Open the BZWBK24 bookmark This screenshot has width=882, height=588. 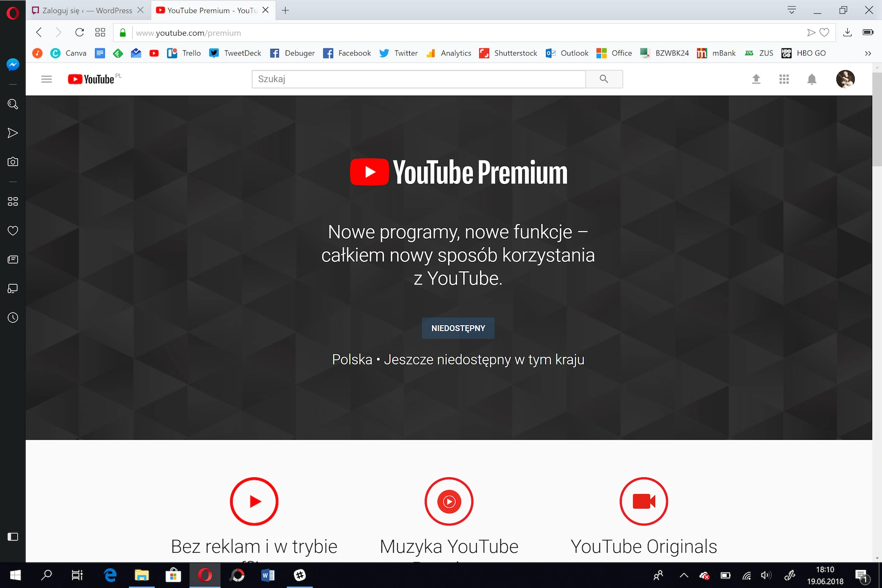coord(664,53)
